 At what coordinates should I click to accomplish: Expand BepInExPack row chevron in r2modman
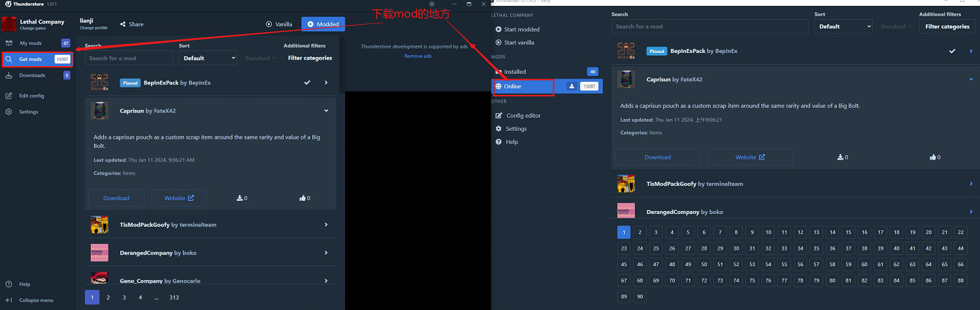coord(971,51)
